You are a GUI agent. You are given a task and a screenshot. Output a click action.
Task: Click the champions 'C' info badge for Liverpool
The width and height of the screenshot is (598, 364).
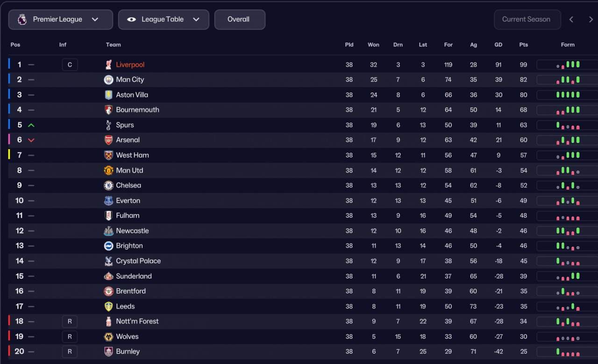70,65
